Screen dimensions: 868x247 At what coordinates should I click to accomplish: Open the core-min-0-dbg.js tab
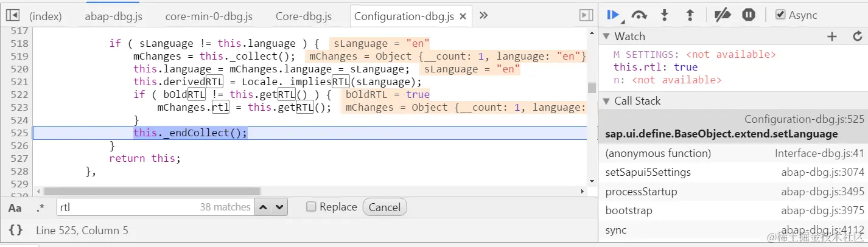(209, 16)
